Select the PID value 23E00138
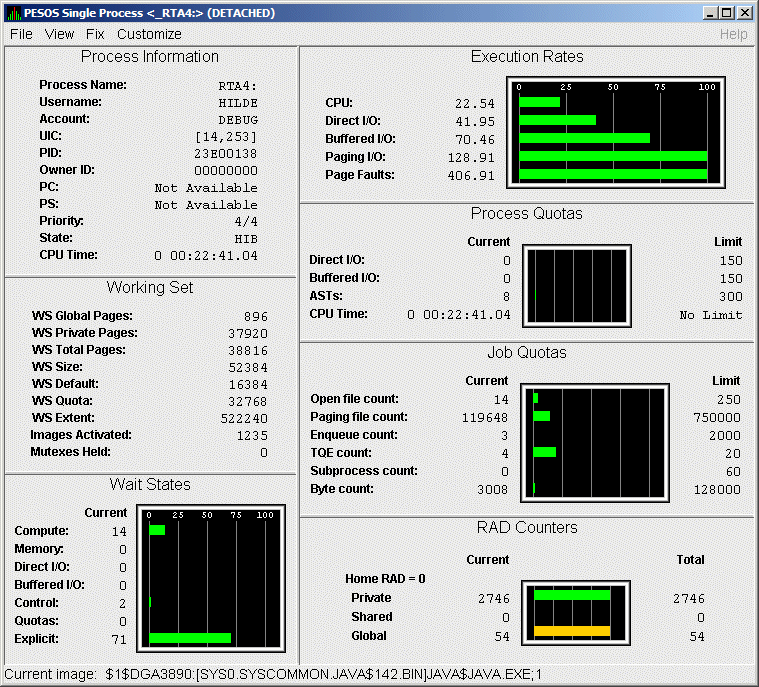Image resolution: width=759 pixels, height=687 pixels. (225, 153)
